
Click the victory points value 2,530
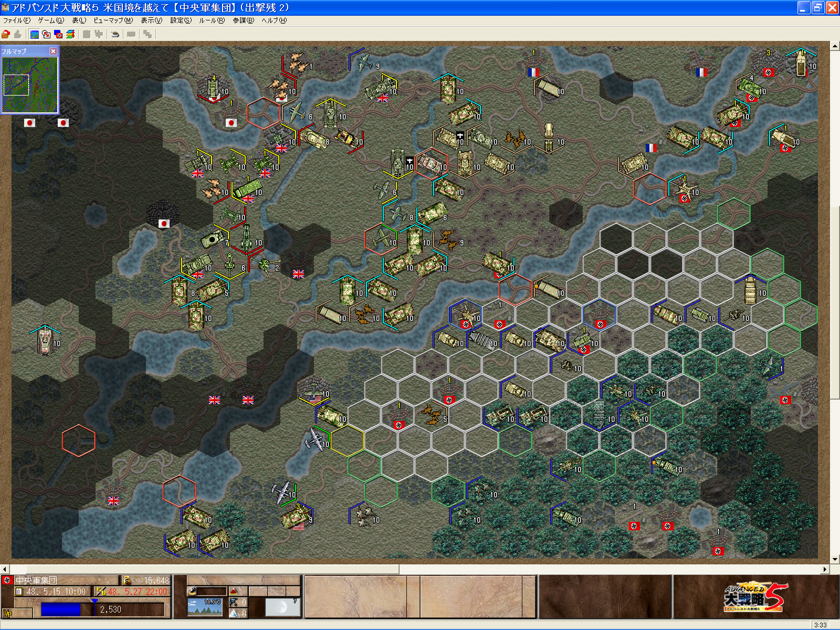click(111, 610)
